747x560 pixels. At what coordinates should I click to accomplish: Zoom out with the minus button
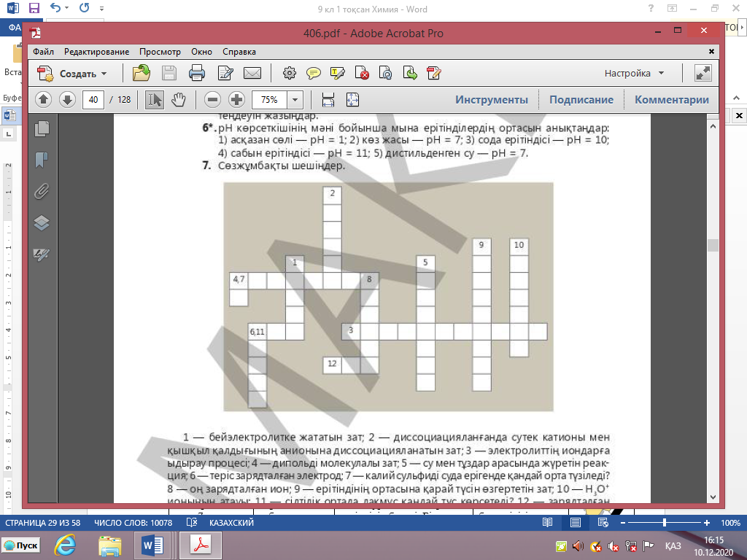pos(212,99)
